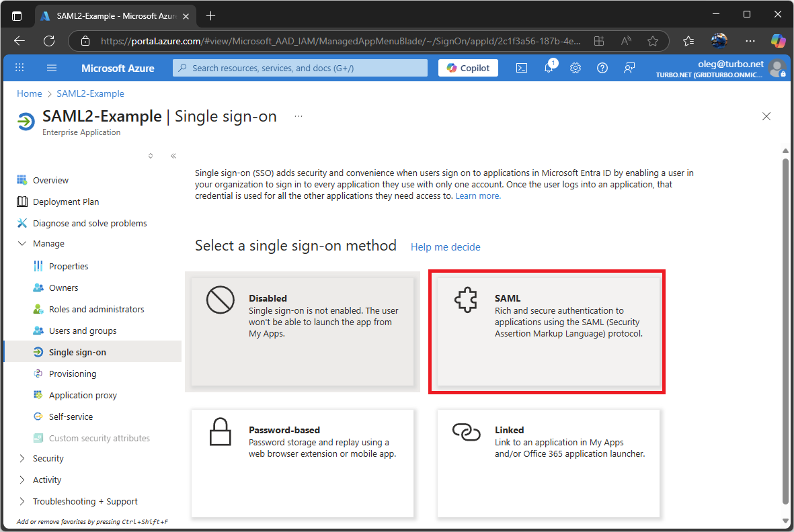The width and height of the screenshot is (794, 532).
Task: Click the vertical scrollbar down arrow
Action: click(785, 520)
